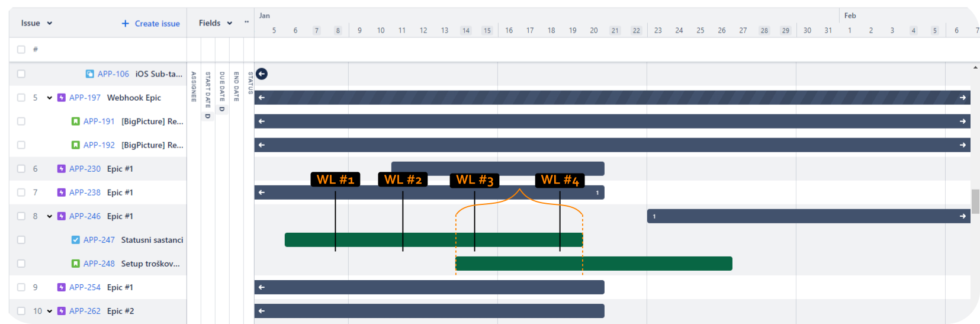Click the APP-262 epic type icon
The width and height of the screenshot is (980, 324).
coord(62,311)
